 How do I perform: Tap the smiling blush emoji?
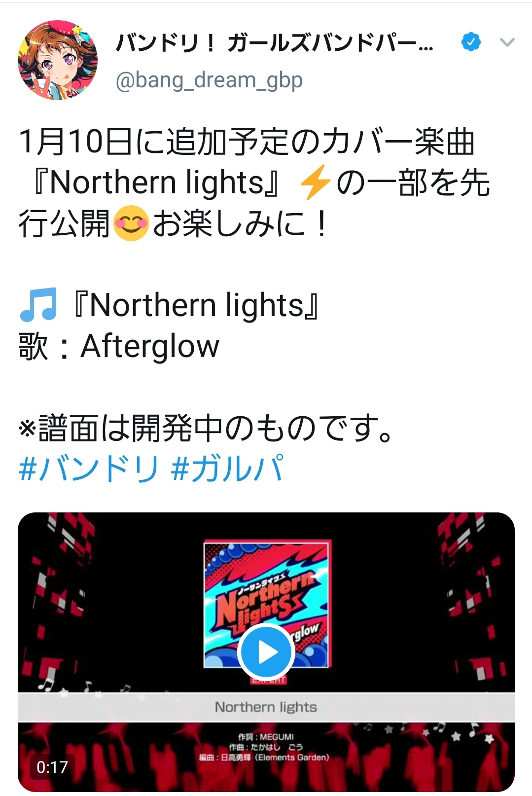coord(131,223)
